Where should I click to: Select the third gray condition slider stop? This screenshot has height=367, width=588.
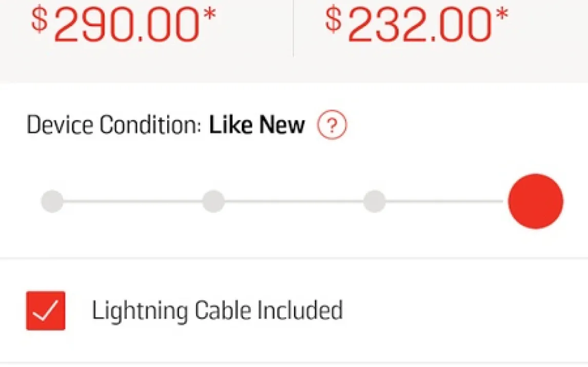[x=375, y=201]
